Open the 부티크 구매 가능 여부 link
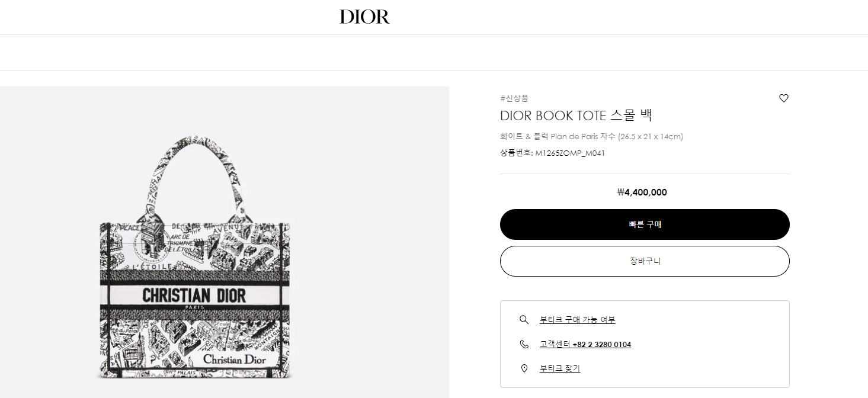The width and height of the screenshot is (868, 398). pyautogui.click(x=577, y=320)
